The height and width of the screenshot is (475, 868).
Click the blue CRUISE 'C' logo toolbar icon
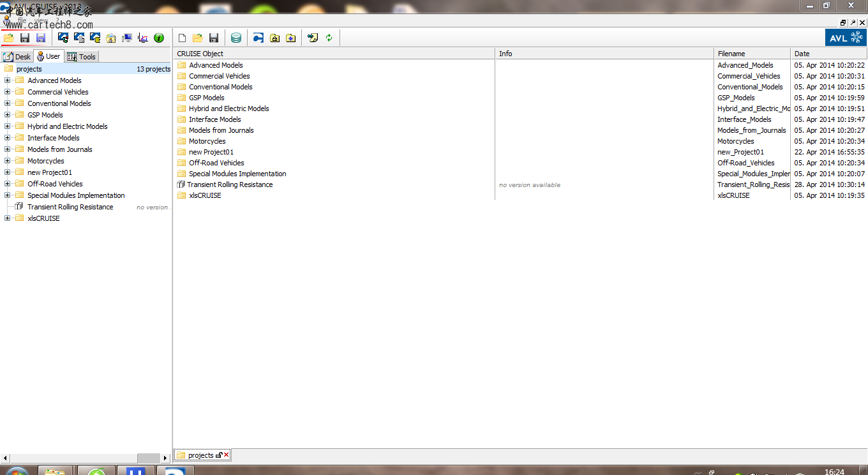click(x=258, y=38)
